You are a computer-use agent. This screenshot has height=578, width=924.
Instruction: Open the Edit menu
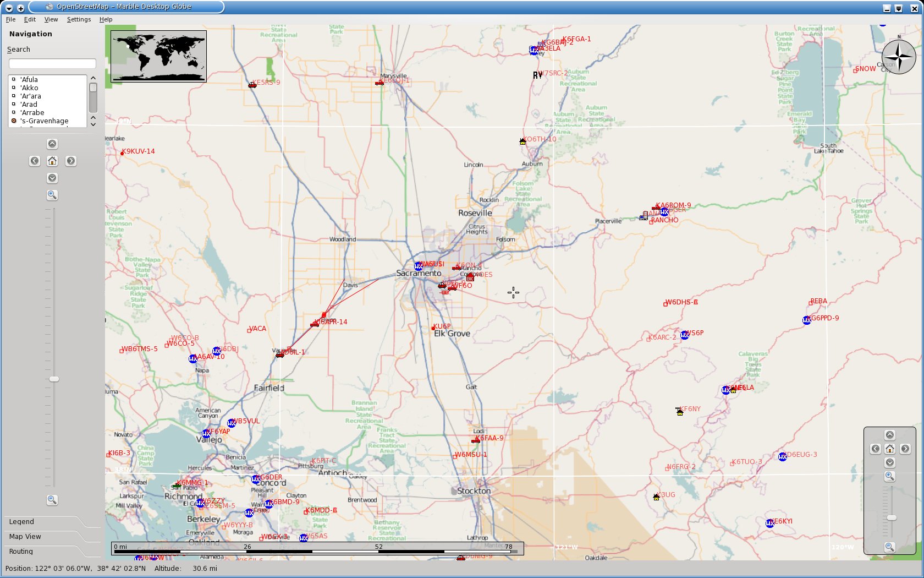[x=30, y=19]
